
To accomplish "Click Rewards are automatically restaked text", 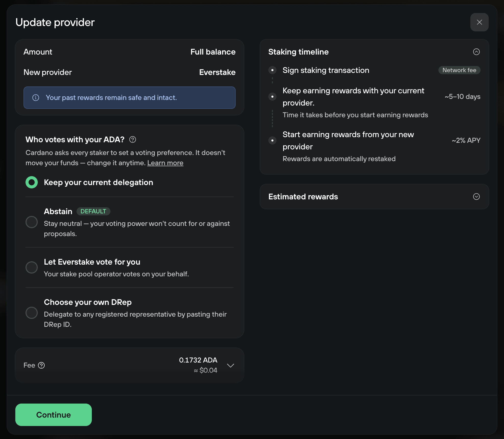I will [x=339, y=159].
